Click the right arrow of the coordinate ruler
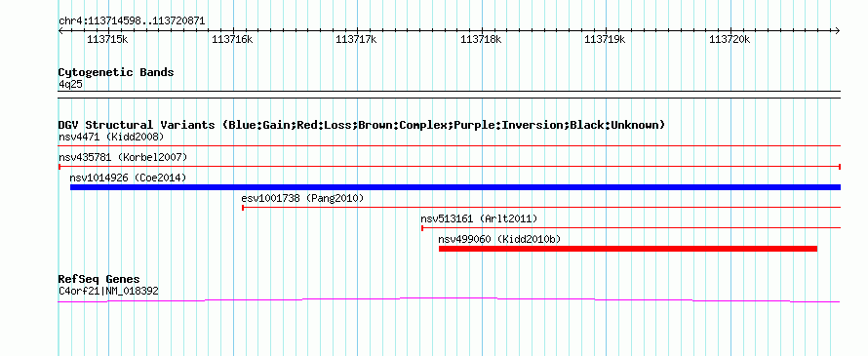Viewport: 868px width, 356px height. [x=837, y=31]
